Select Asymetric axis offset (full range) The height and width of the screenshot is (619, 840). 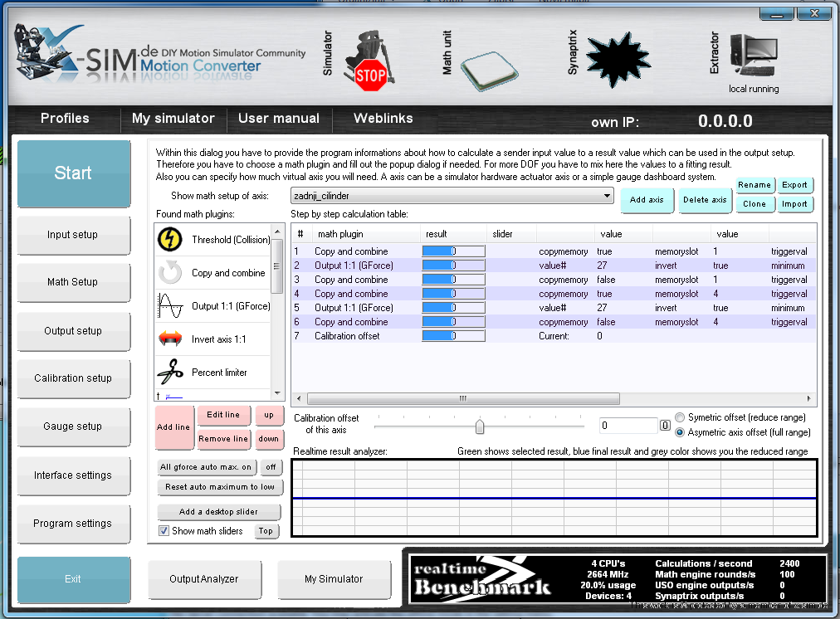[x=681, y=432]
